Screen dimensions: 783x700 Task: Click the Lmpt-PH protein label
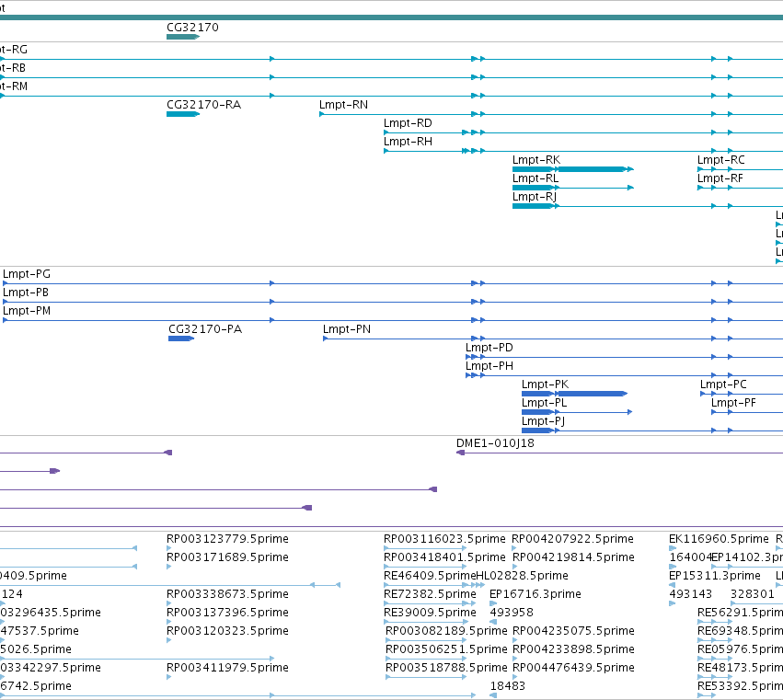tap(489, 366)
